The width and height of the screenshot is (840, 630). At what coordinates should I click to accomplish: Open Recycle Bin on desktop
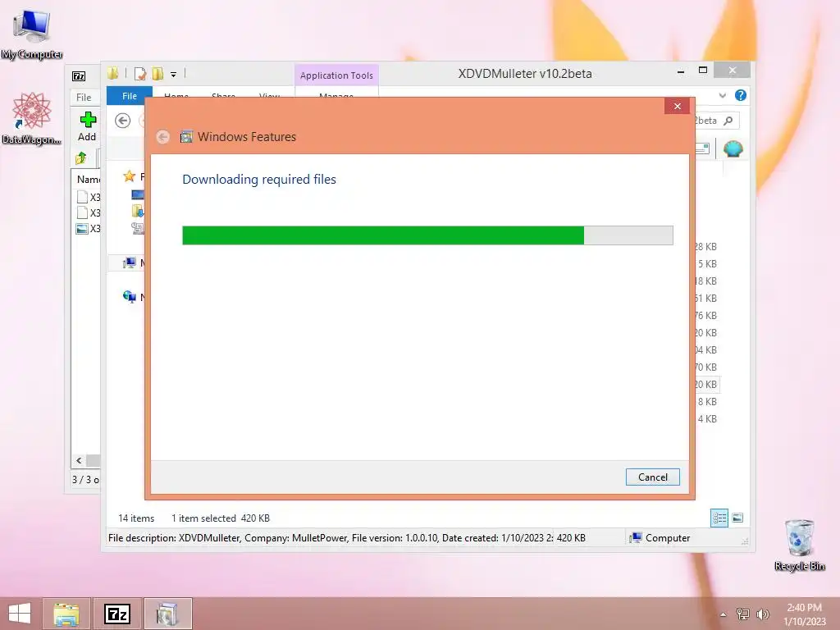coord(799,545)
